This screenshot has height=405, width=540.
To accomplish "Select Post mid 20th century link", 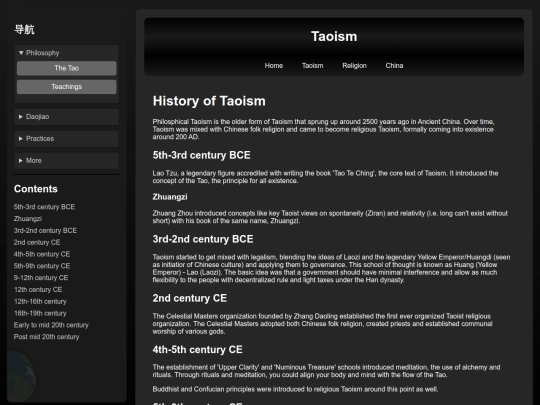I will click(46, 337).
